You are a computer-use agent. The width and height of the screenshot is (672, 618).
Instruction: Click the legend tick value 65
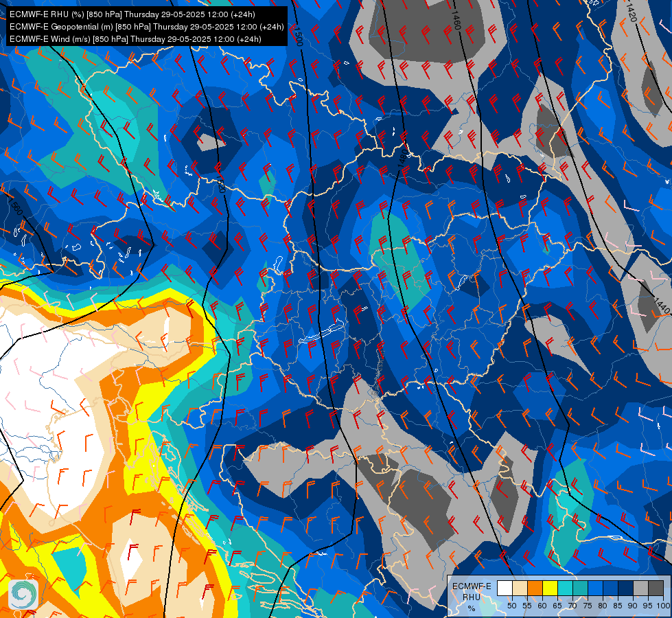557,606
